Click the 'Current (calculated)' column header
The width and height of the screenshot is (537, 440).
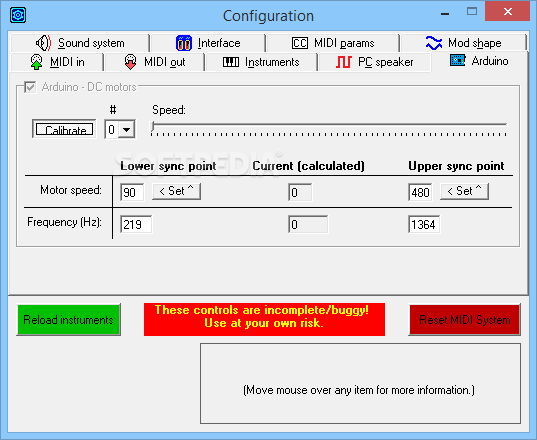coord(308,166)
